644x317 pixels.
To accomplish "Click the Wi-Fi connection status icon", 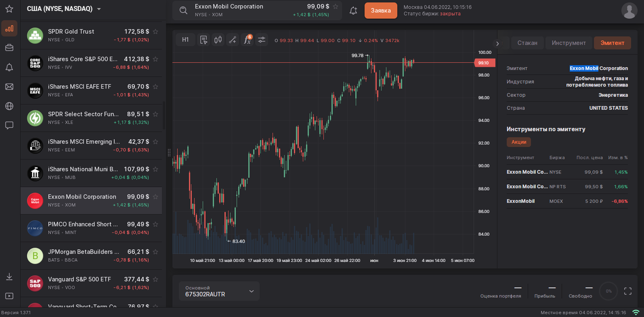I will pyautogui.click(x=636, y=312).
